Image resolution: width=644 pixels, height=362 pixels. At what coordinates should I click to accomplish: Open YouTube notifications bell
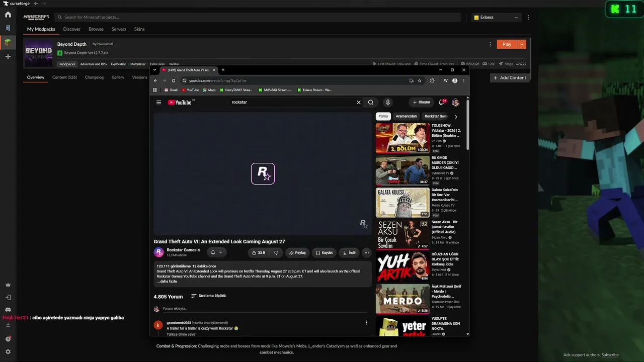pyautogui.click(x=441, y=102)
